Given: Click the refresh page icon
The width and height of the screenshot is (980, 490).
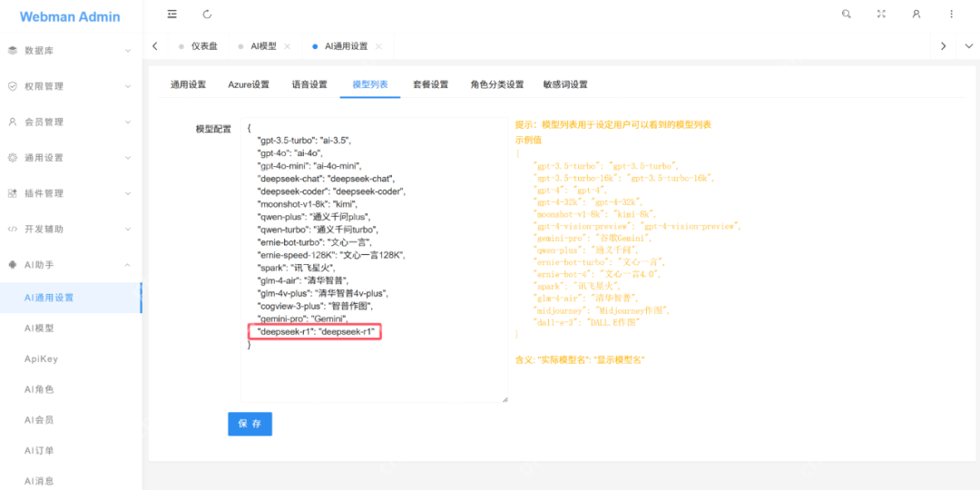Looking at the screenshot, I should pyautogui.click(x=207, y=15).
